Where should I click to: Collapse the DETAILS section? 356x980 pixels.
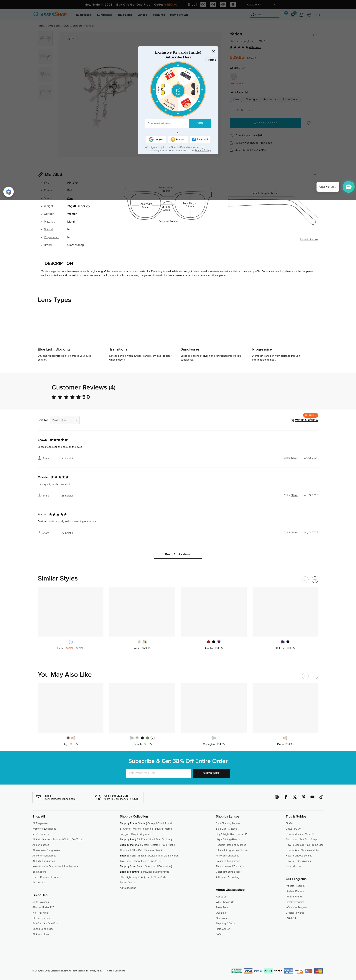pyautogui.click(x=315, y=174)
